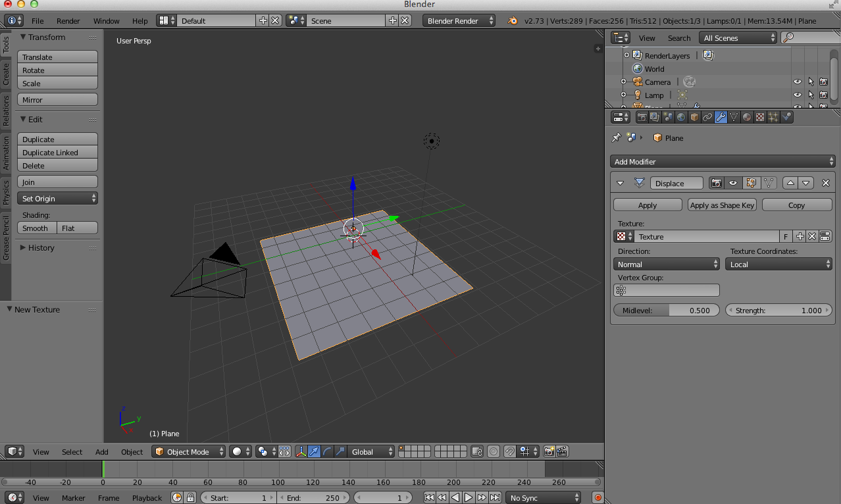
Task: Open the Object Mode selector
Action: pyautogui.click(x=189, y=452)
